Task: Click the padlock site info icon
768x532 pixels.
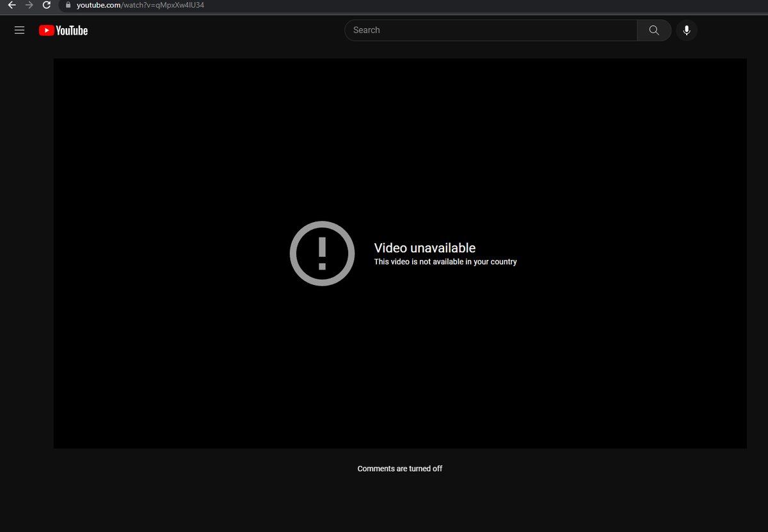Action: 68,5
